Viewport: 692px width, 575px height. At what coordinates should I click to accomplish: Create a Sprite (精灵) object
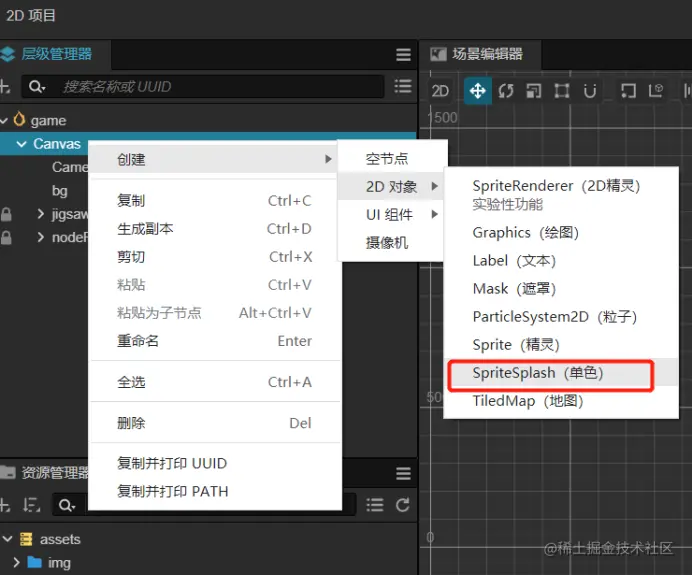pyautogui.click(x=561, y=345)
